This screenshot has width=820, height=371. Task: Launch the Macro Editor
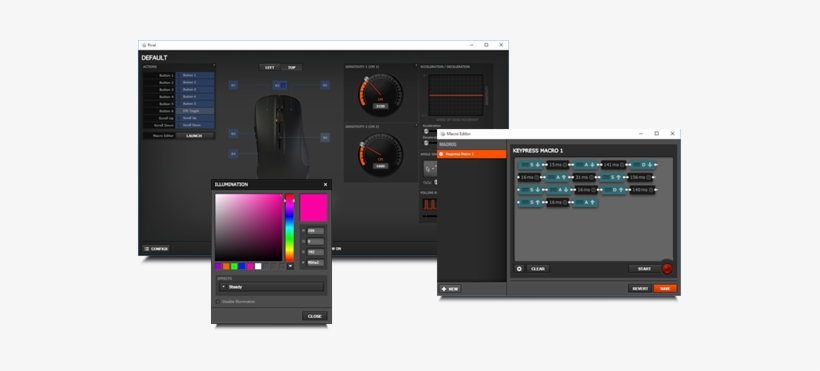tap(195, 136)
